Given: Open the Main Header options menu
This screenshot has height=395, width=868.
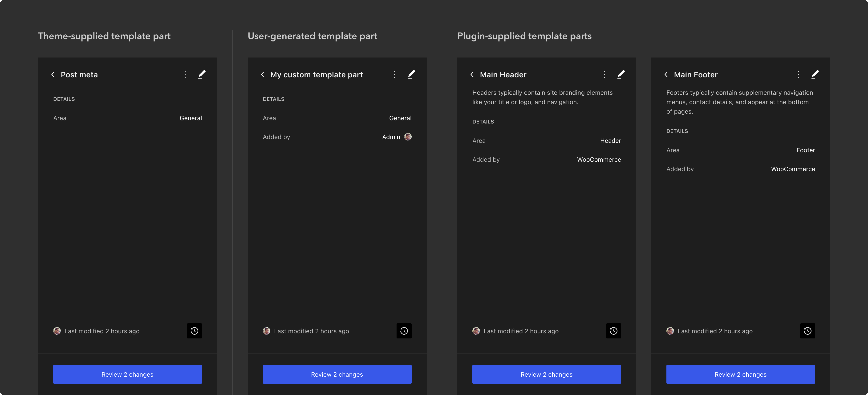Looking at the screenshot, I should coord(604,74).
